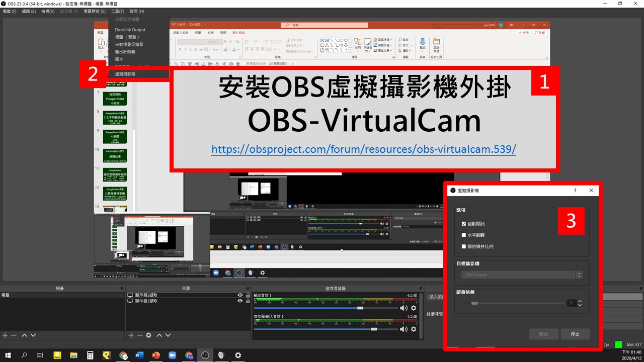Open File Explorer from the taskbar
Screen dimensions: 644x362
point(73,355)
